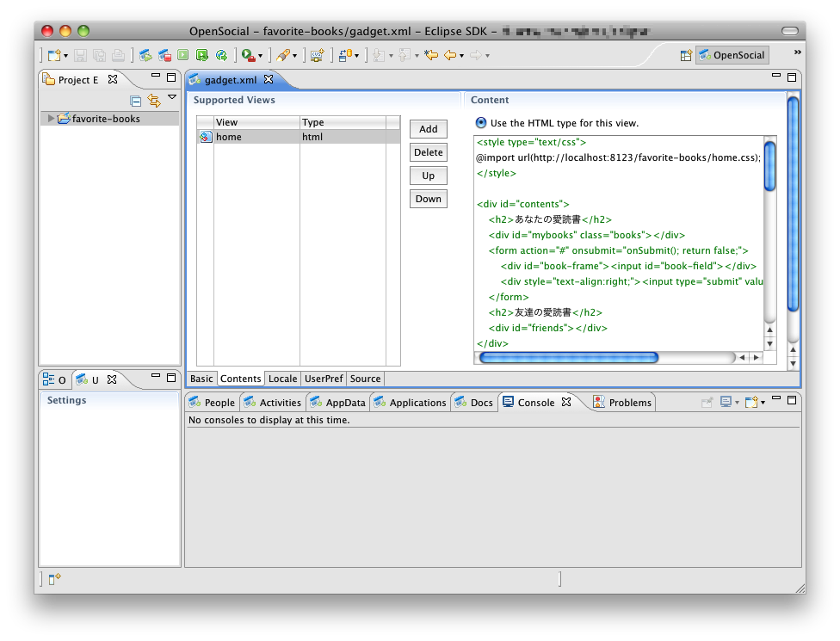Click the Type column header
Viewport: 840px width, 641px height.
click(343, 122)
